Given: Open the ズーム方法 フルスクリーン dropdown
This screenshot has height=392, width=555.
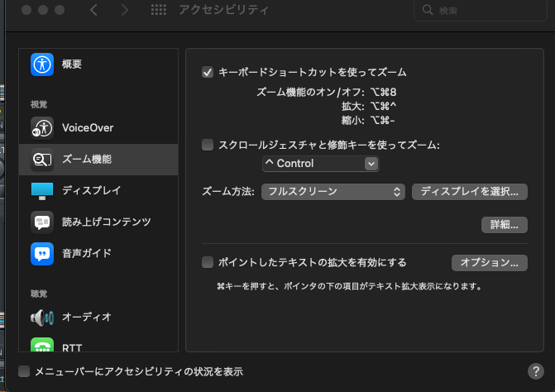Looking at the screenshot, I should click(x=333, y=191).
